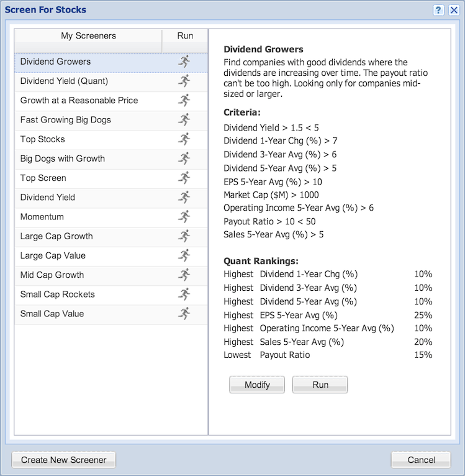Select Big Dogs with Growth screener
This screenshot has width=465, height=476.
click(111, 158)
